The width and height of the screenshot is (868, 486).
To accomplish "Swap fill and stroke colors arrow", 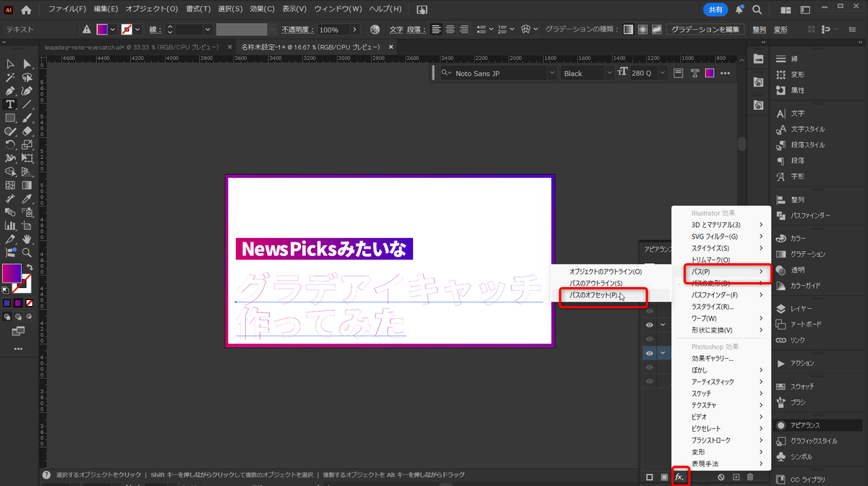I will tap(29, 268).
